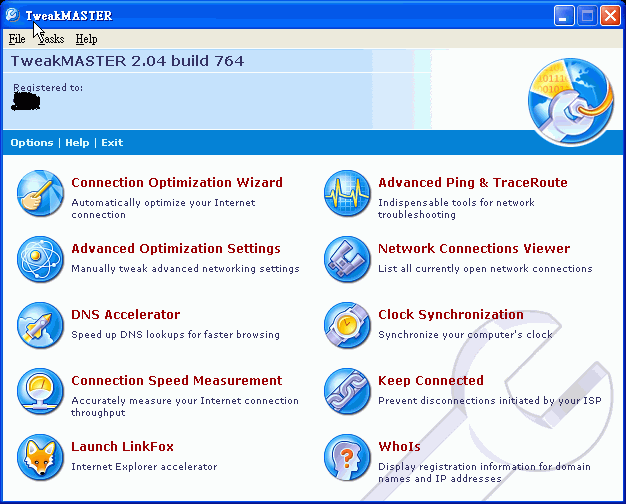Click 'List all currently open network connections'
This screenshot has height=504, width=626.
click(x=485, y=269)
